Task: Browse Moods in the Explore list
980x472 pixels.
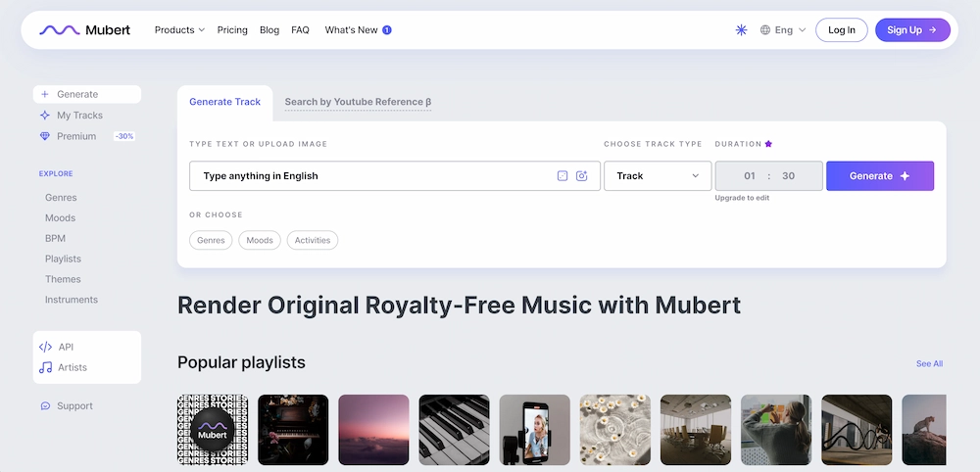Action: pyautogui.click(x=60, y=218)
